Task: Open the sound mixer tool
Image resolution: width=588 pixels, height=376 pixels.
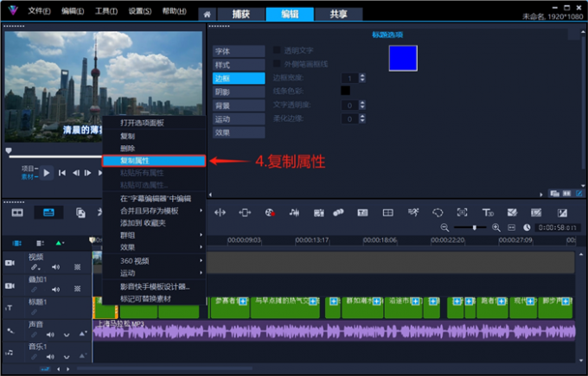Action: point(294,213)
